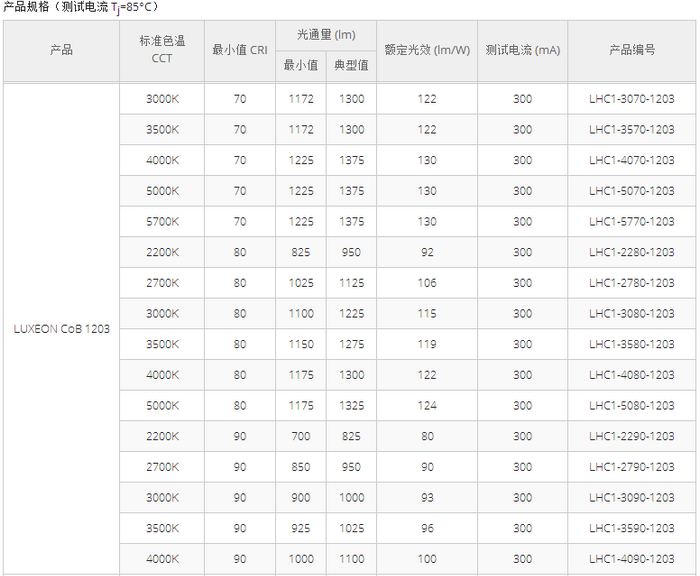The image size is (700, 576).
Task: Click product number LHC1-5070-1203
Action: [631, 191]
